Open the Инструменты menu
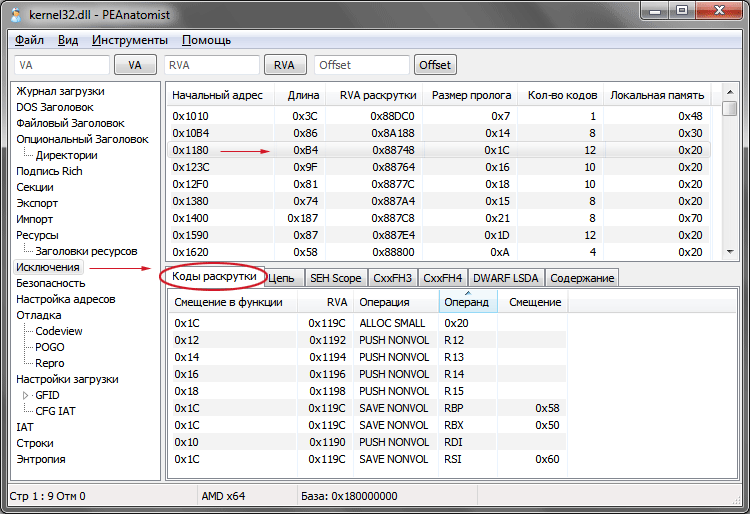This screenshot has height=514, width=750. (129, 40)
